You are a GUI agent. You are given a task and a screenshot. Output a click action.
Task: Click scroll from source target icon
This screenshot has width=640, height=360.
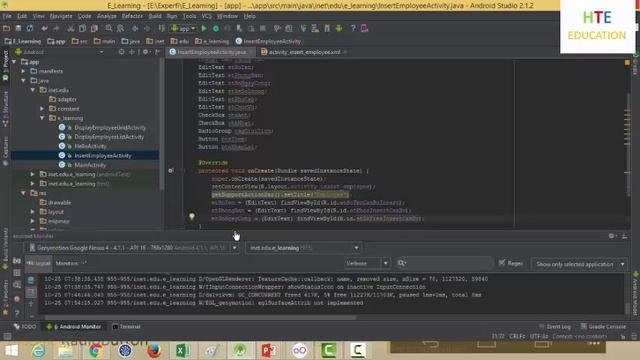(x=121, y=52)
